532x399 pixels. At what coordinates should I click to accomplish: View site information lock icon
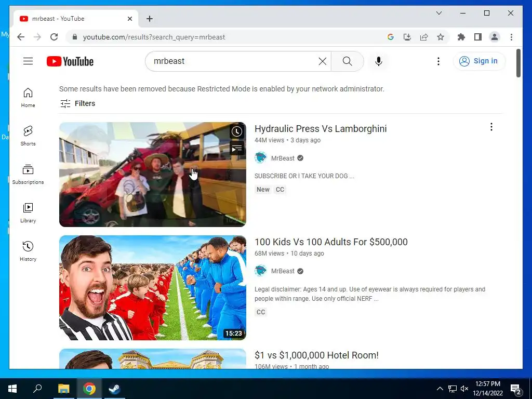75,37
